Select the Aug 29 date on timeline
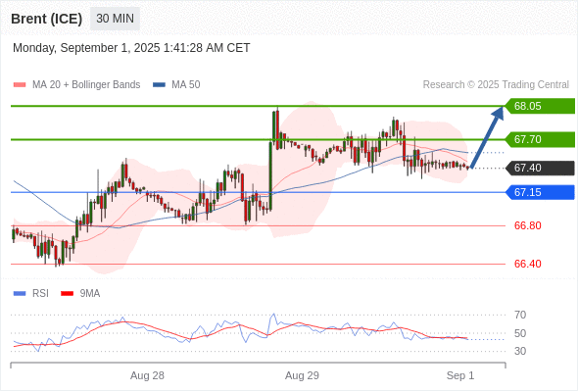The width and height of the screenshot is (578, 392). point(302,375)
